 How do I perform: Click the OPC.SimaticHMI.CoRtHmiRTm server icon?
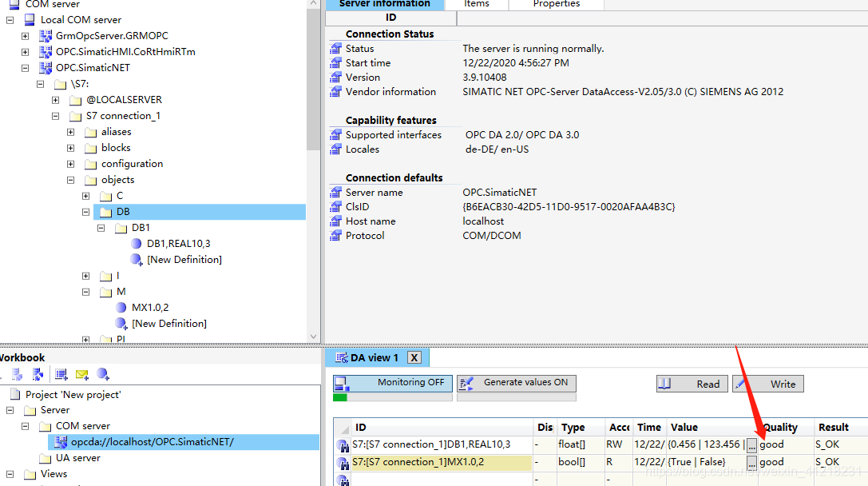44,51
